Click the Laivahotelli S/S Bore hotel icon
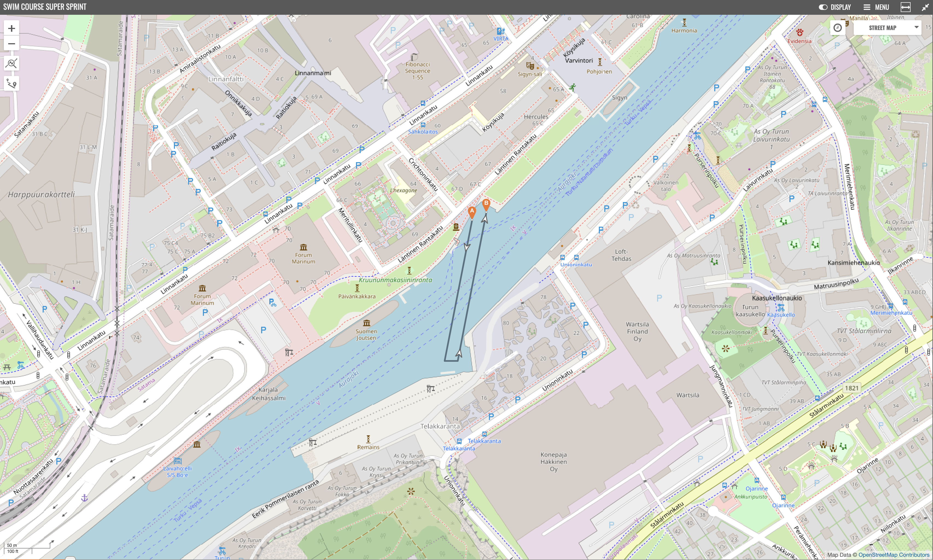The height and width of the screenshot is (560, 933). click(x=178, y=461)
